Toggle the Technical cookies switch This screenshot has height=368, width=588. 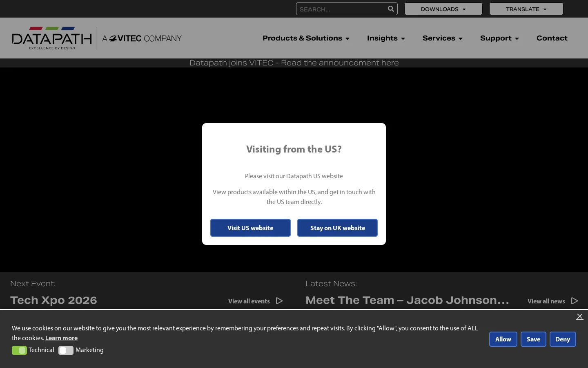click(19, 350)
